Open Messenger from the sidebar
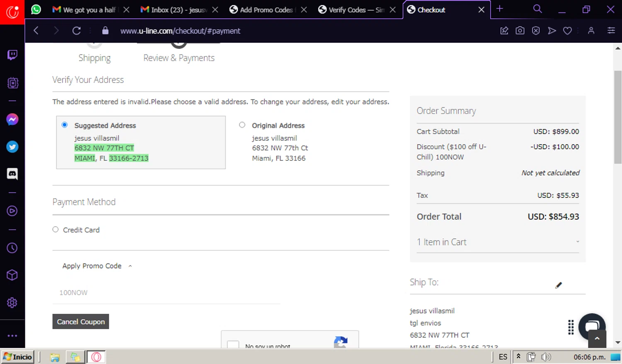 pos(12,120)
